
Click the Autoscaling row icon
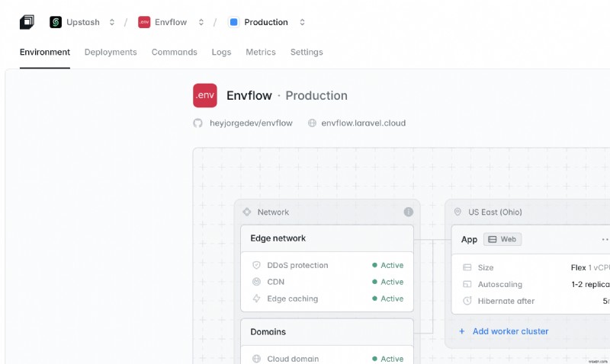click(x=467, y=284)
